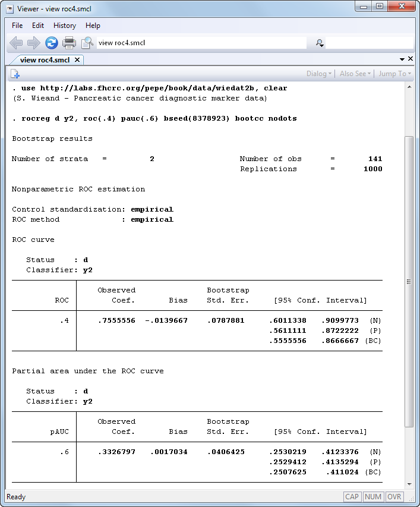The image size is (420, 507).
Task: Open the Help menu
Action: (93, 26)
